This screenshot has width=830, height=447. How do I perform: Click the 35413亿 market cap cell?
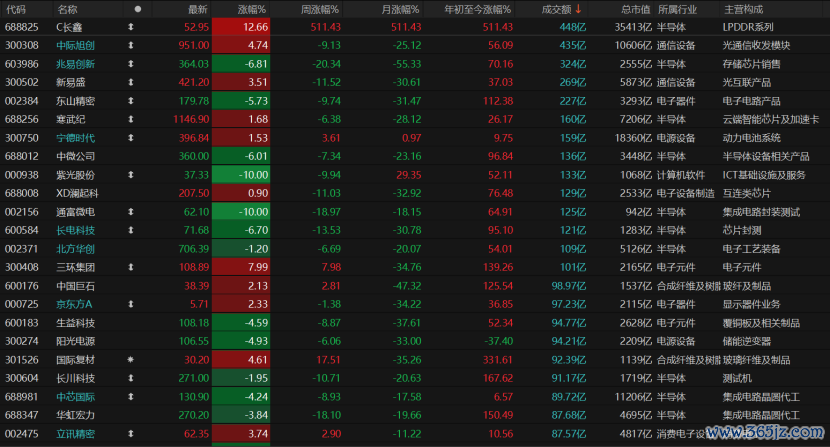click(x=633, y=27)
